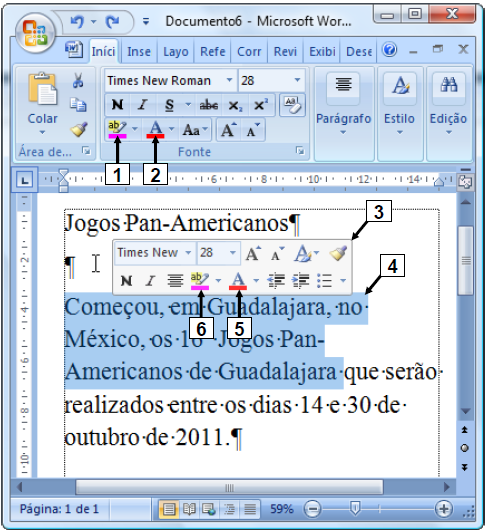Increase indent in mini toolbar

click(300, 281)
